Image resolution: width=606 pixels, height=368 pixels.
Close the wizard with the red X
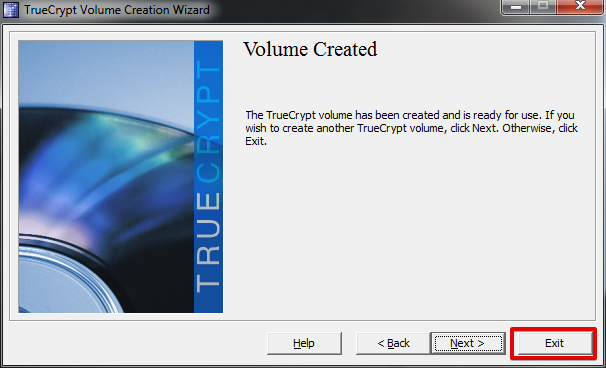point(580,7)
